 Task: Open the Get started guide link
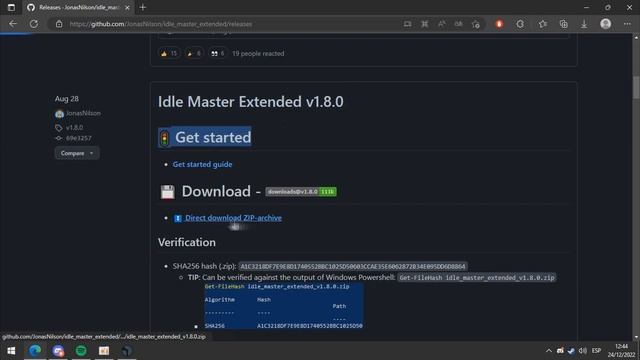coord(202,164)
